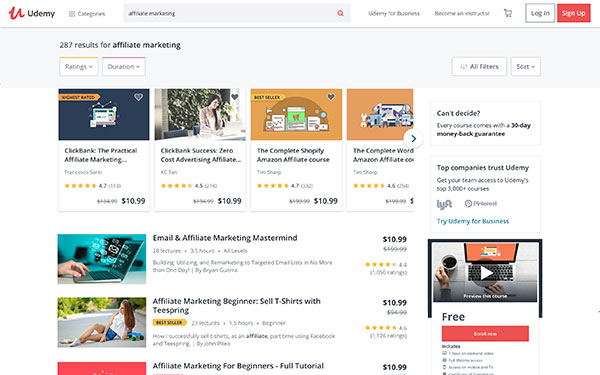Open Teespring course girl thumbnail
This screenshot has width=600, height=375.
click(102, 322)
